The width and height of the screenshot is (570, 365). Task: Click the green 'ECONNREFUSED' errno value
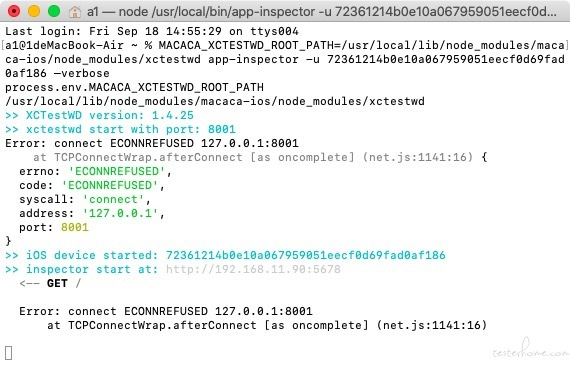coord(117,171)
